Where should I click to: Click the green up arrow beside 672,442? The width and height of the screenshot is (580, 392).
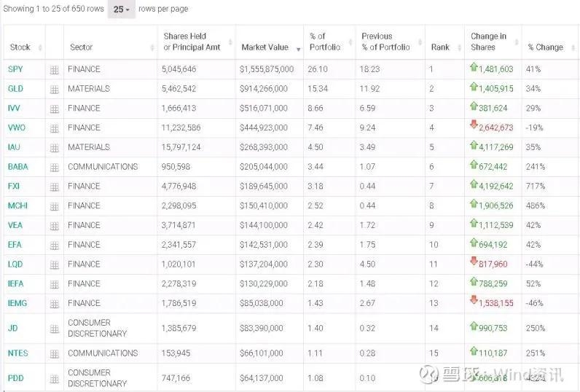(474, 164)
